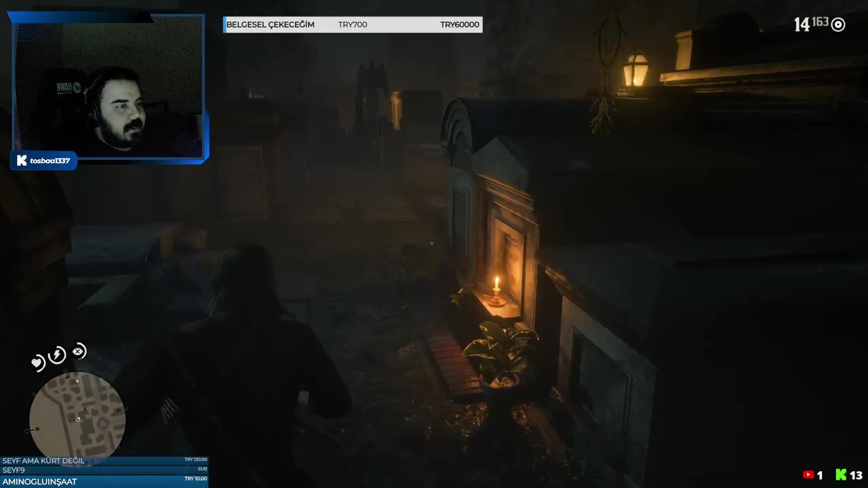This screenshot has width=868, height=488.
Task: Click the YouTube viewer number 1
Action: click(x=820, y=476)
